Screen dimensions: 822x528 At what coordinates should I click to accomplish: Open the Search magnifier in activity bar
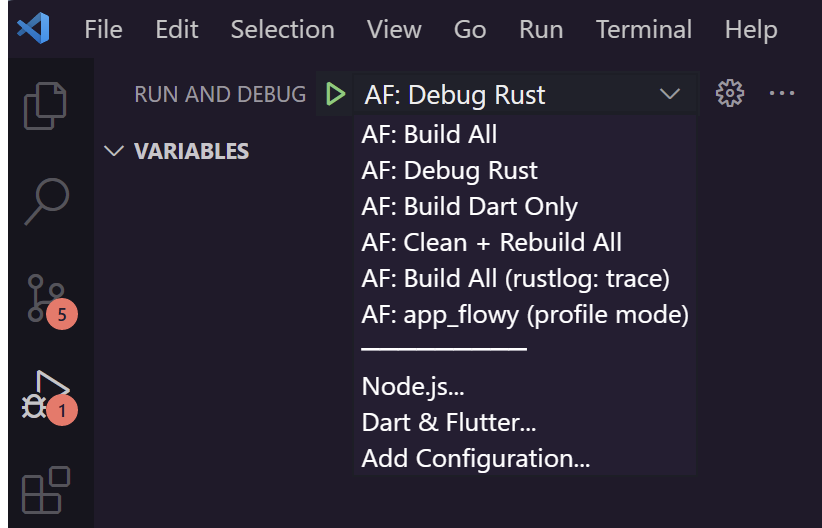[47, 201]
